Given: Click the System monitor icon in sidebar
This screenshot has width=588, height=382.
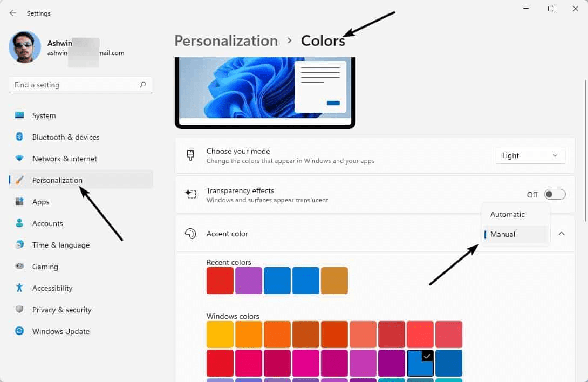Looking at the screenshot, I should 20,115.
